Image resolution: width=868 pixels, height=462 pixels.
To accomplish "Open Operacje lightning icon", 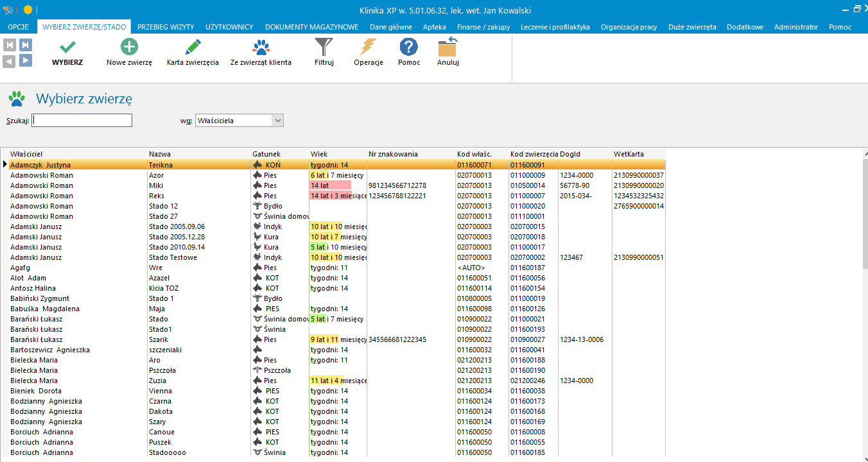I will (369, 47).
